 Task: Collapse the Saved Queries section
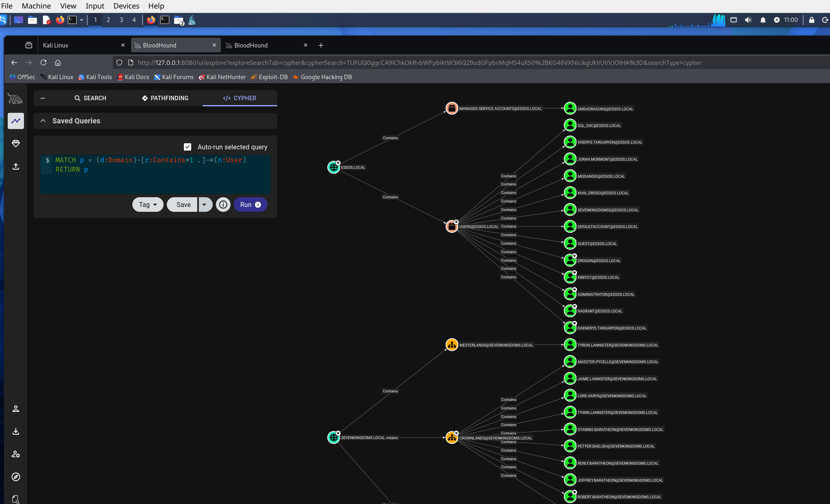pyautogui.click(x=43, y=121)
